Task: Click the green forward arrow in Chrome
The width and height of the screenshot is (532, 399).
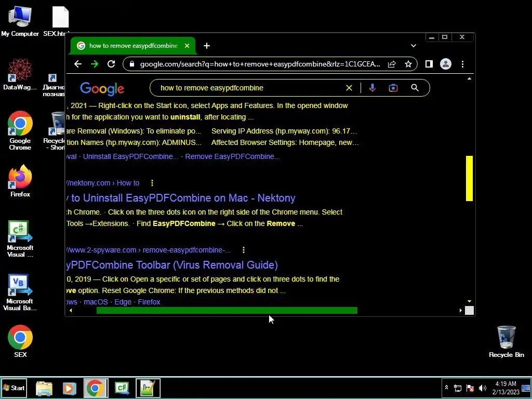Action: (95, 64)
